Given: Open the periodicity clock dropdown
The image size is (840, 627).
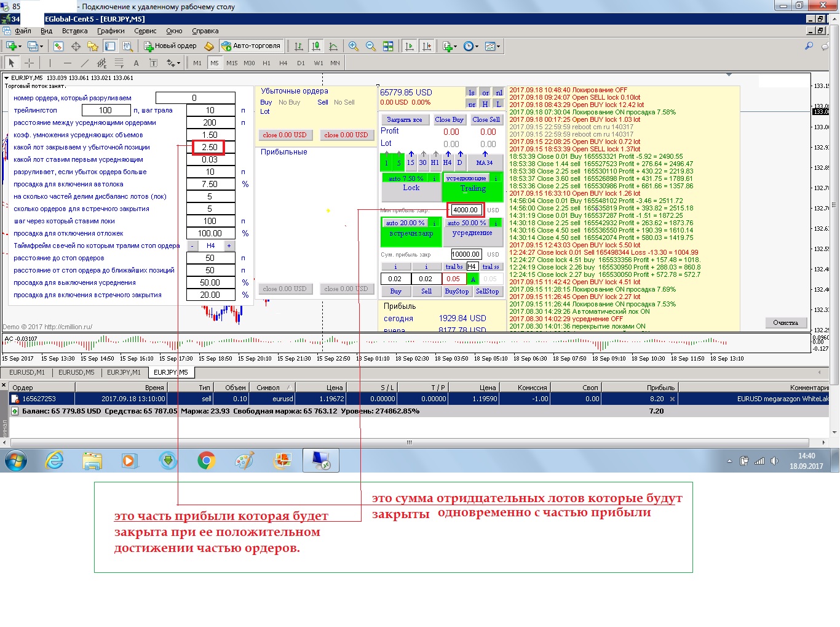Looking at the screenshot, I should (x=477, y=46).
